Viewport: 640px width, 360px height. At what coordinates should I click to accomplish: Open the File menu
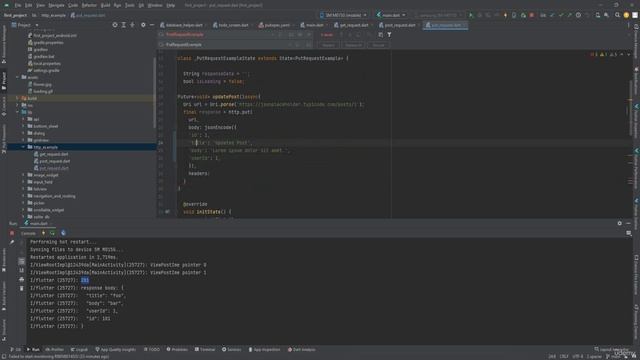[x=18, y=5]
